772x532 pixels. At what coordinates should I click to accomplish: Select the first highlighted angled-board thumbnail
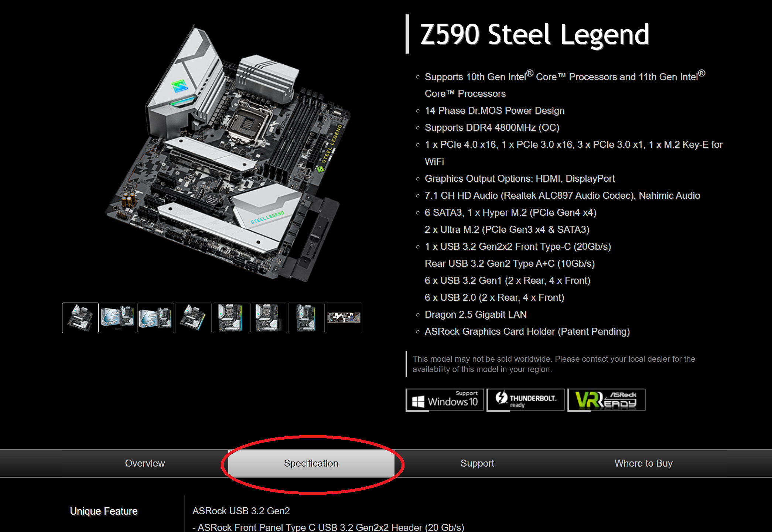80,318
